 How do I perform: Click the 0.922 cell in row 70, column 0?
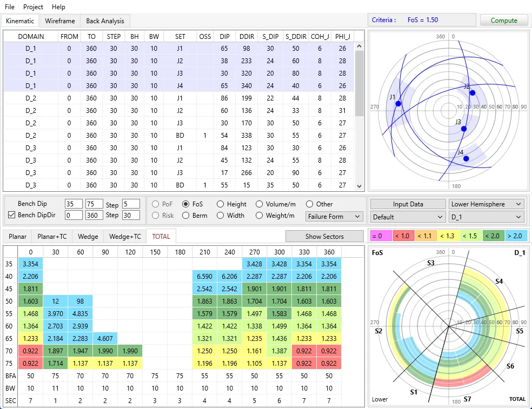(30, 351)
